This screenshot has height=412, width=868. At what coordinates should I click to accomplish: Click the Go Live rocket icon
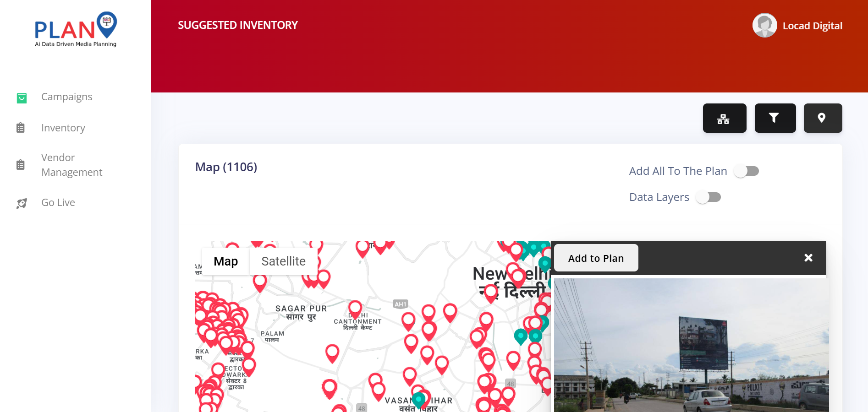[22, 203]
